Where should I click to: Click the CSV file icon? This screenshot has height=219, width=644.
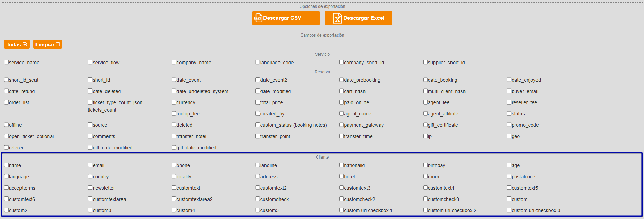pyautogui.click(x=258, y=18)
